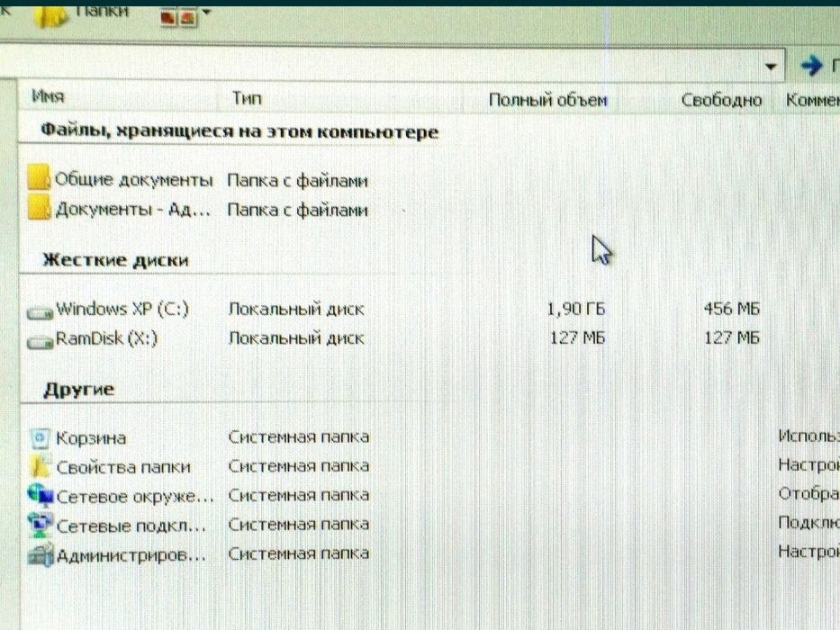840x630 pixels.
Task: Click the Другие group heading
Action: 78,390
